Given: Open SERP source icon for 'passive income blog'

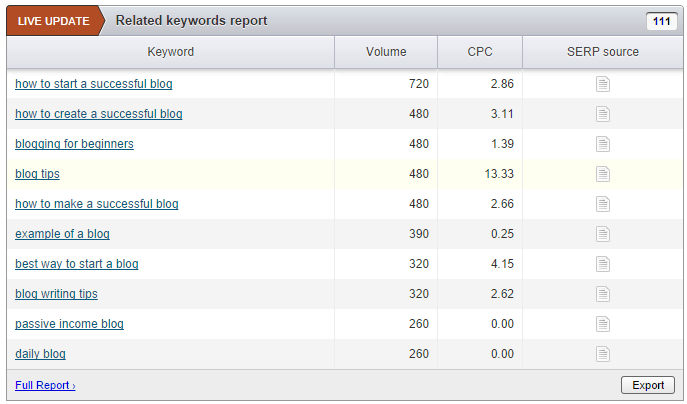Looking at the screenshot, I should 602,324.
